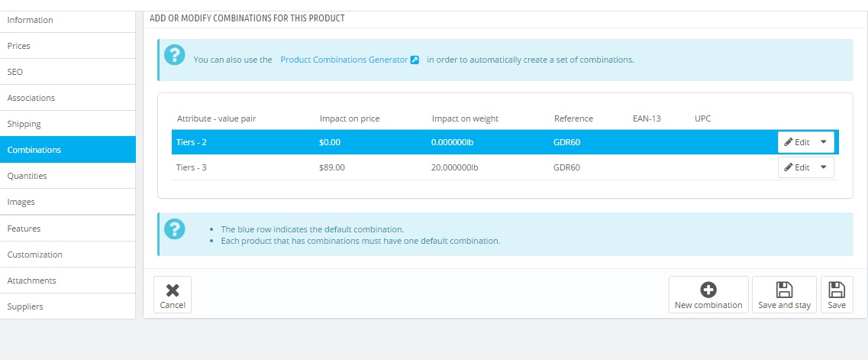Open the Product Combinations Generator link
This screenshot has width=868, height=360.
[x=344, y=60]
